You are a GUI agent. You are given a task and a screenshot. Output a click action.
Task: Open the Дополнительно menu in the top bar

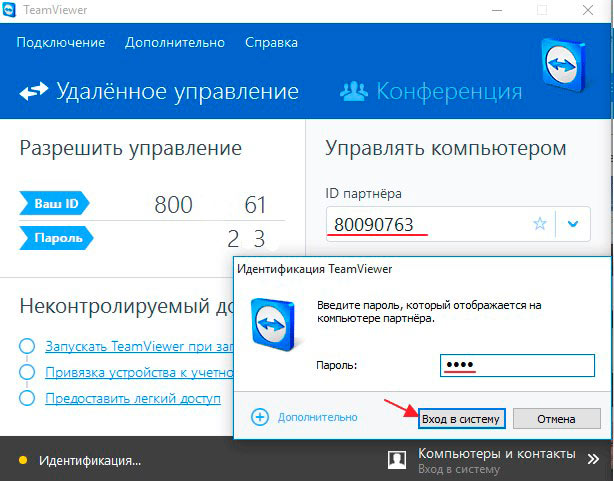pos(175,42)
